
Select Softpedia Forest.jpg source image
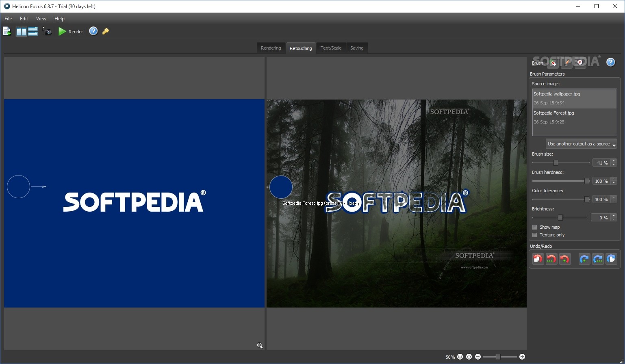pyautogui.click(x=575, y=117)
